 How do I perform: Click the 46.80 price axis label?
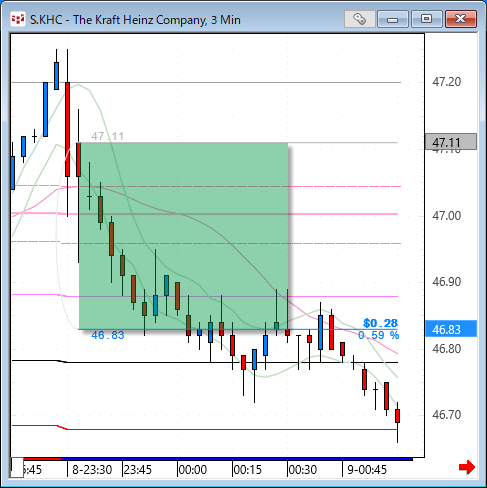(x=446, y=349)
